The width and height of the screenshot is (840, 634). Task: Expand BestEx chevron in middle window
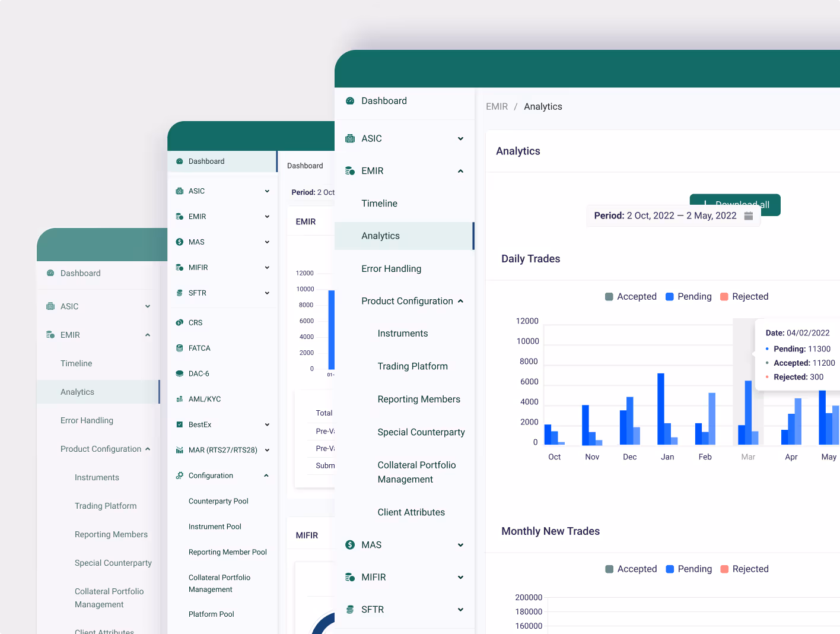point(267,425)
